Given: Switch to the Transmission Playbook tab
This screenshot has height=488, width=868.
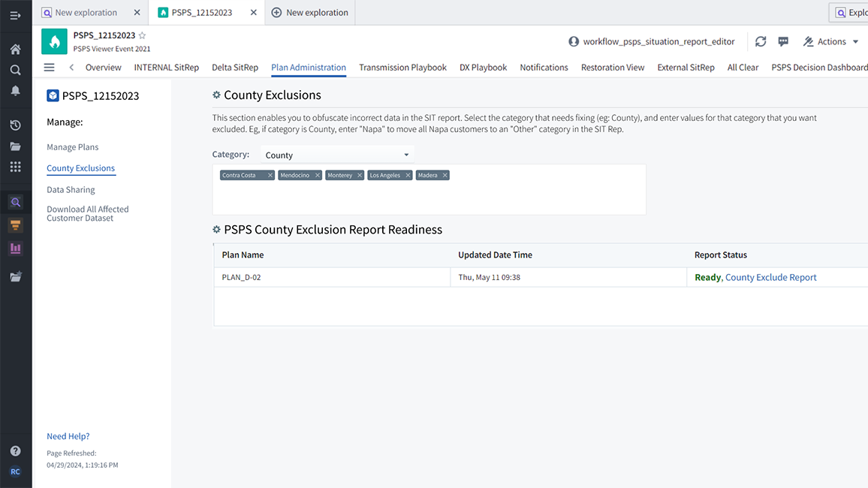Looking at the screenshot, I should pos(402,68).
